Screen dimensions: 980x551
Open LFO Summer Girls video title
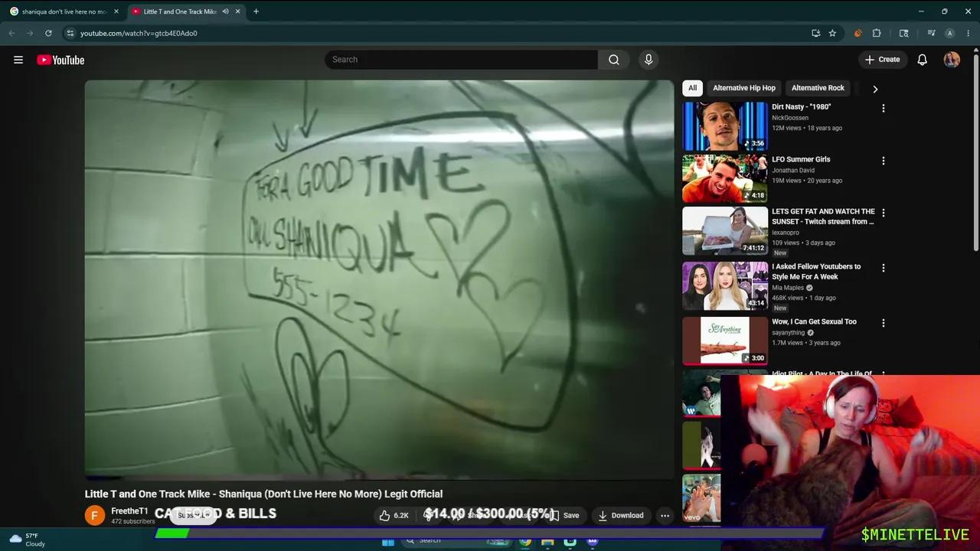click(x=801, y=159)
